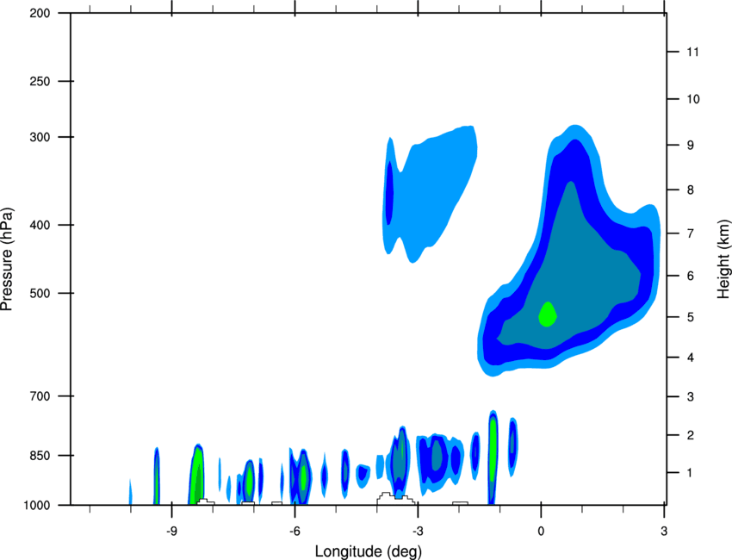Image resolution: width=732 pixels, height=560 pixels.
Task: Click the 700 pressure tick label
Action: point(40,396)
